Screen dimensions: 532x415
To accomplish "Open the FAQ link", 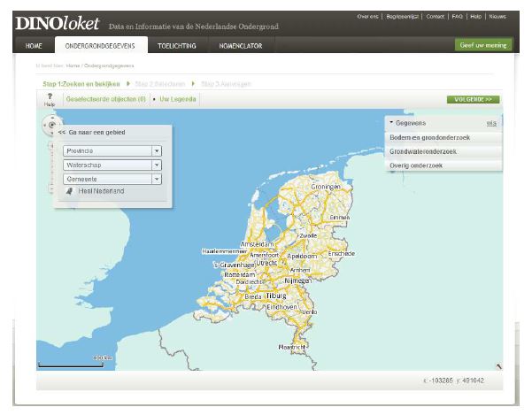I will tap(458, 16).
